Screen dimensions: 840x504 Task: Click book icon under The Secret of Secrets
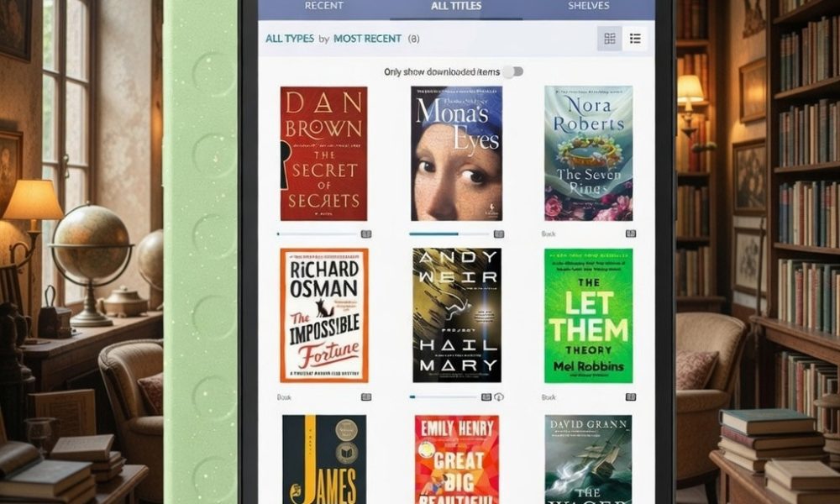point(366,234)
